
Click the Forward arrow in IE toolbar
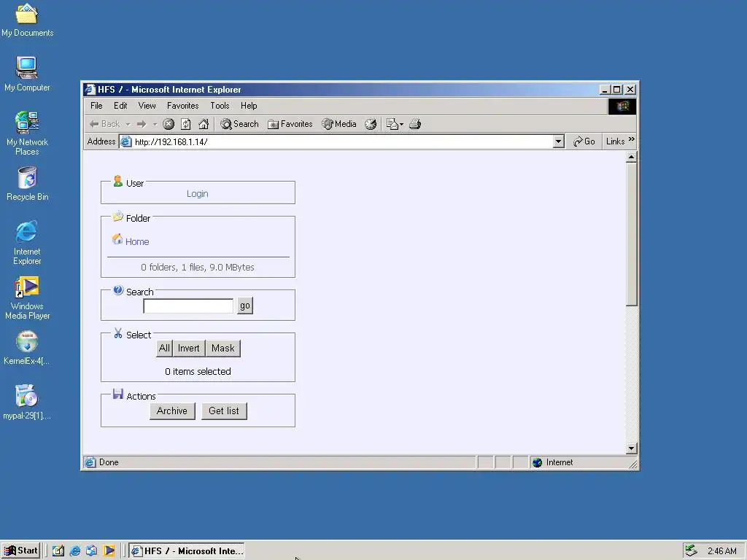pyautogui.click(x=142, y=124)
